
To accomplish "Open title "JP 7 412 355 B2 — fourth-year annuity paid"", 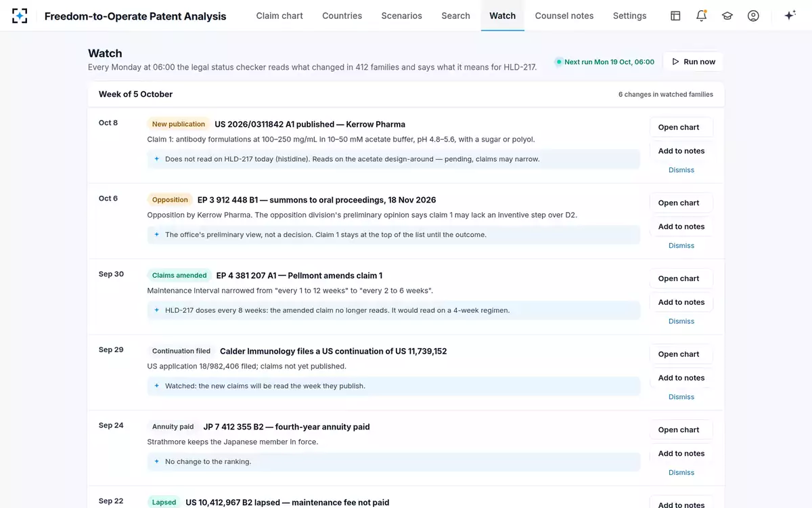I will (287, 427).
